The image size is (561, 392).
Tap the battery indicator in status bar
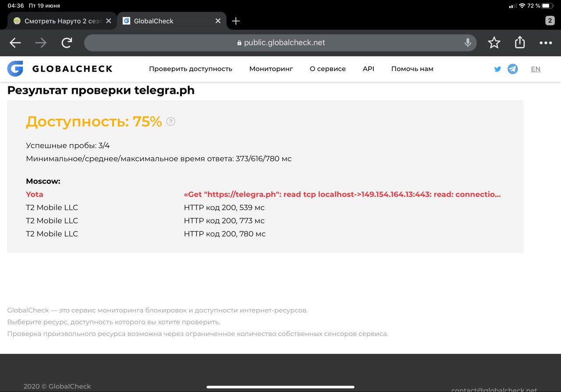[x=547, y=6]
